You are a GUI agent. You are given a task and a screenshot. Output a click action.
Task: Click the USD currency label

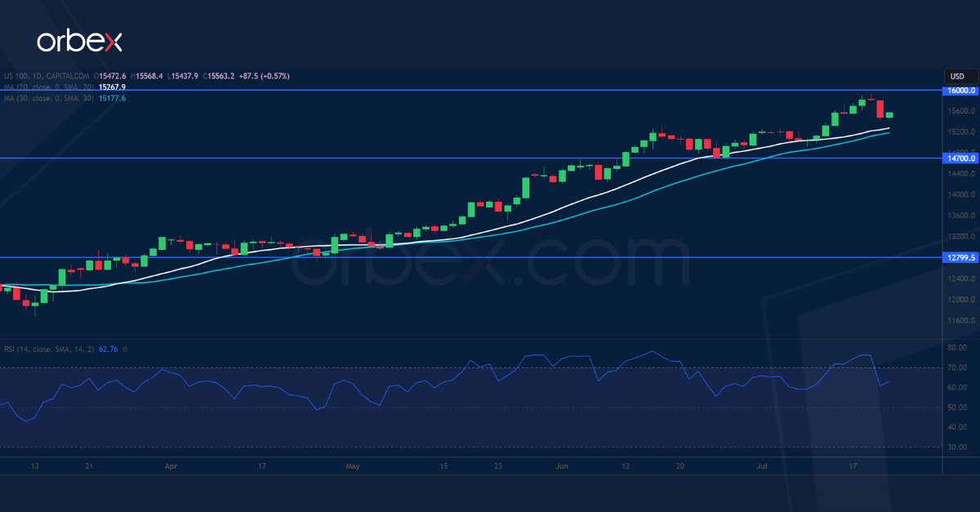(957, 76)
